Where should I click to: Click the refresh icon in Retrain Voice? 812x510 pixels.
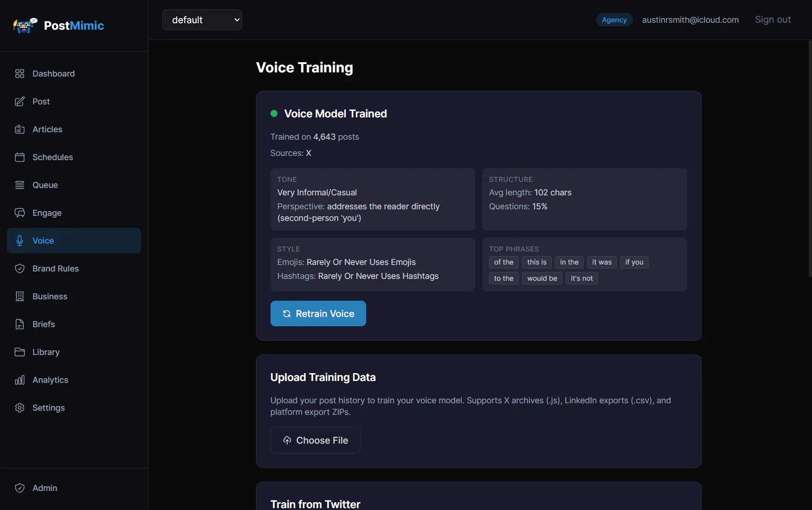click(x=287, y=314)
